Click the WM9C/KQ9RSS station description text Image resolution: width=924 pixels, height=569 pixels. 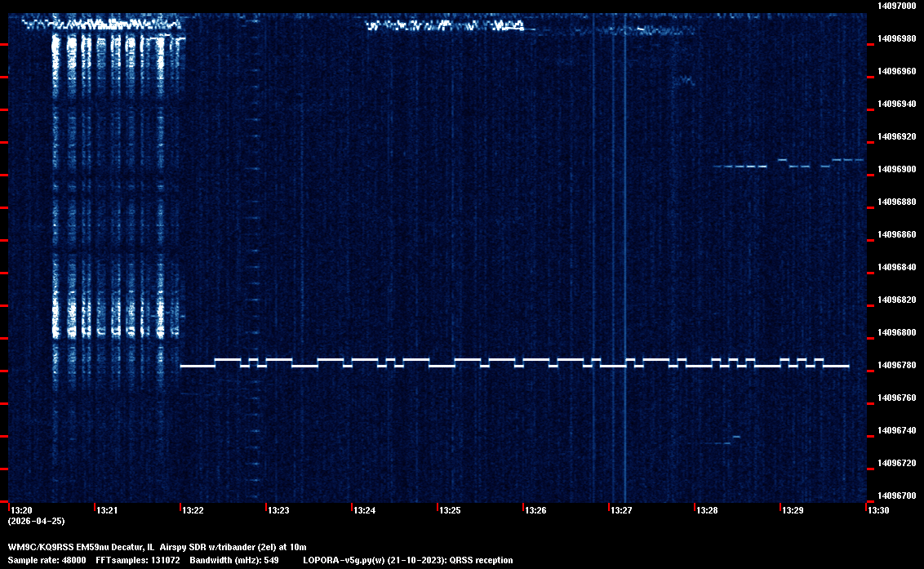pyautogui.click(x=157, y=546)
